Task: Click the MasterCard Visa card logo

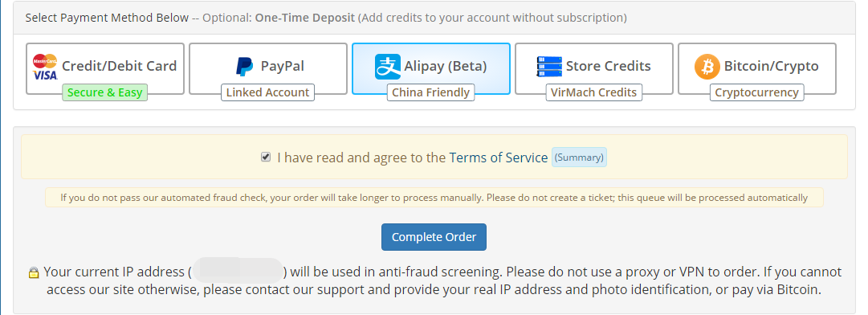Action: (x=45, y=67)
